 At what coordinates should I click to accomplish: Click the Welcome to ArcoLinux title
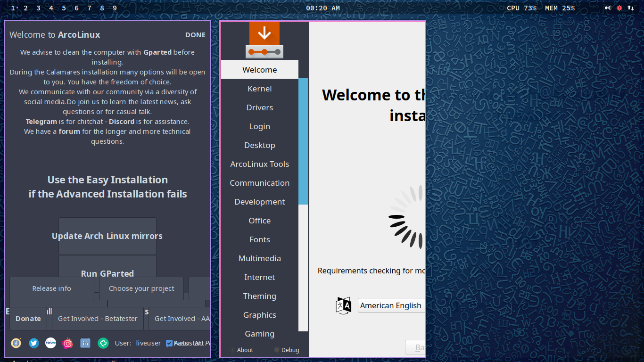point(55,35)
